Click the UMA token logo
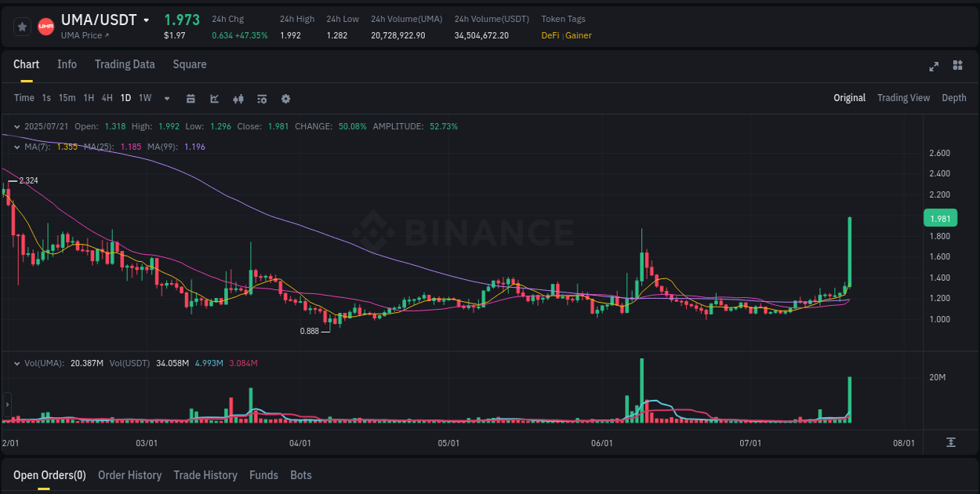 tap(45, 26)
